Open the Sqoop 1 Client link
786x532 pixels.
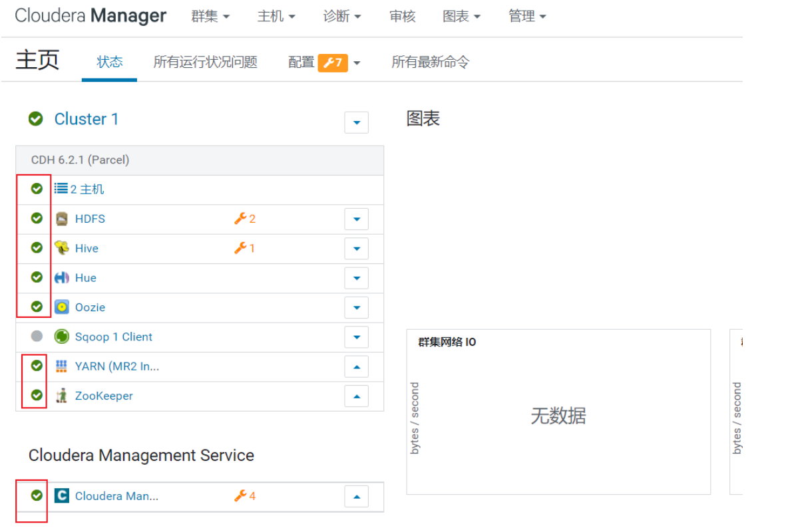113,337
